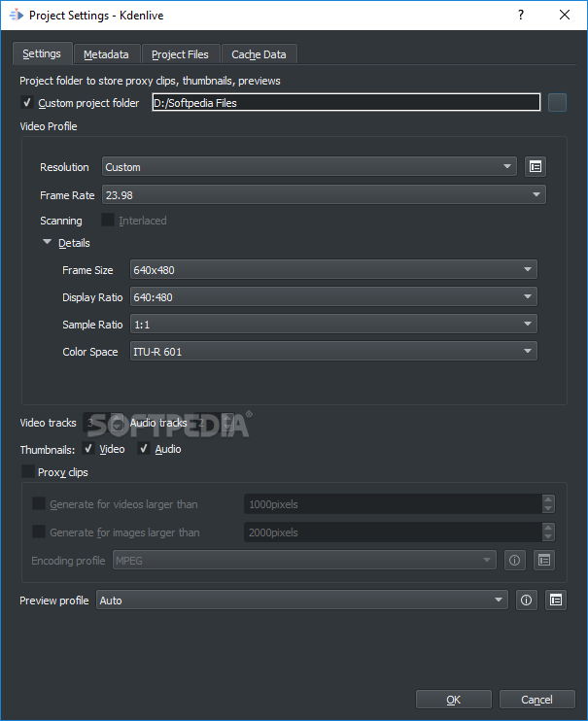Open the Preview profile Auto dropdown
The width and height of the screenshot is (588, 721).
(x=302, y=601)
